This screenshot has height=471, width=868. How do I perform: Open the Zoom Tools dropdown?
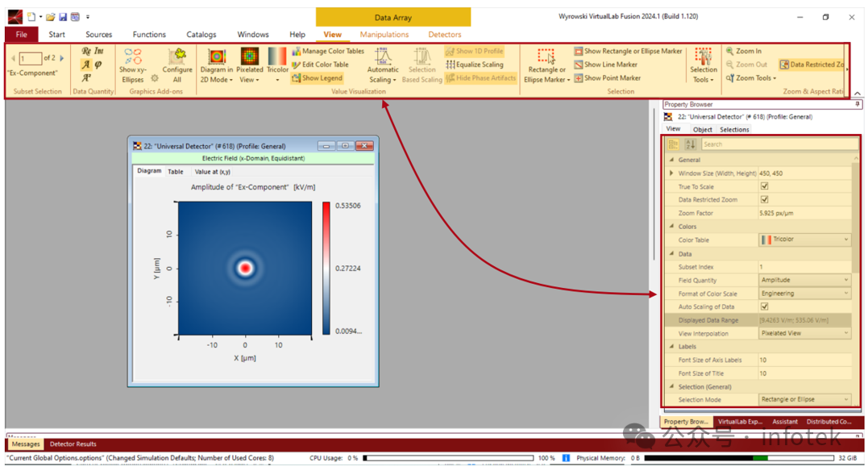click(751, 78)
